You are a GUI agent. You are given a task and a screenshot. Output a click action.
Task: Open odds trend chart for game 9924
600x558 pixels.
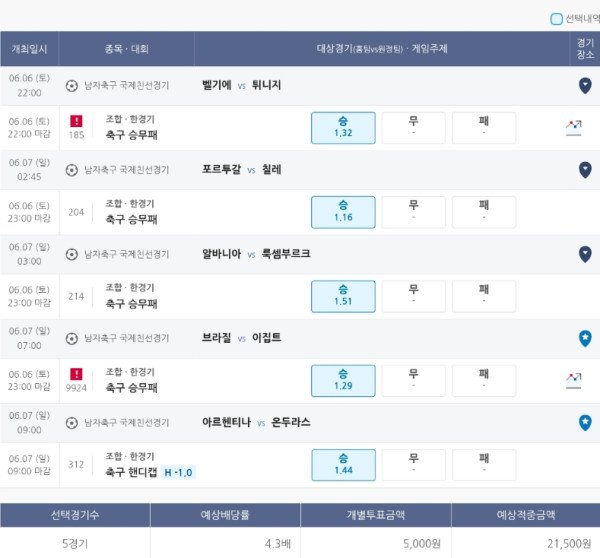coord(574,381)
